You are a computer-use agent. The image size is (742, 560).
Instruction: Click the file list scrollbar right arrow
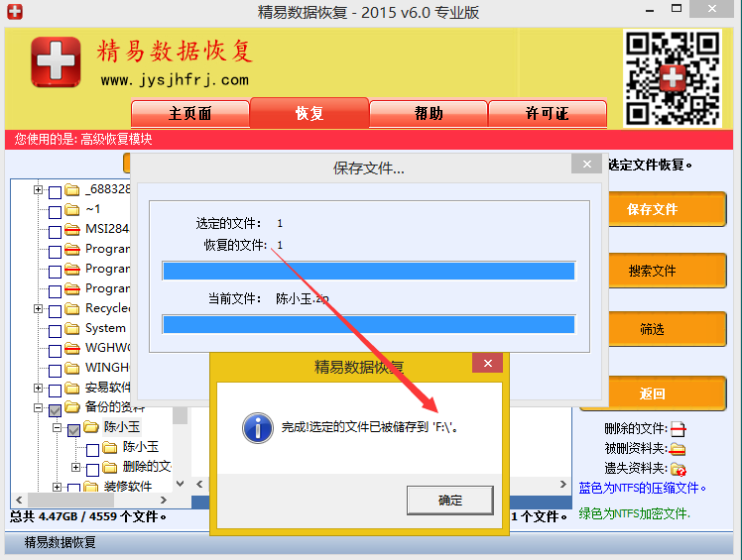(x=562, y=485)
